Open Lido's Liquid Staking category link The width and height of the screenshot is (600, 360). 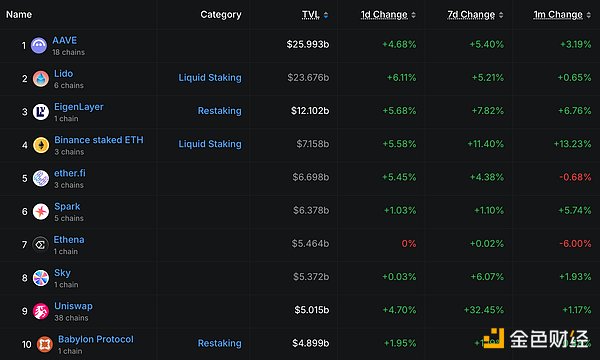coord(210,78)
